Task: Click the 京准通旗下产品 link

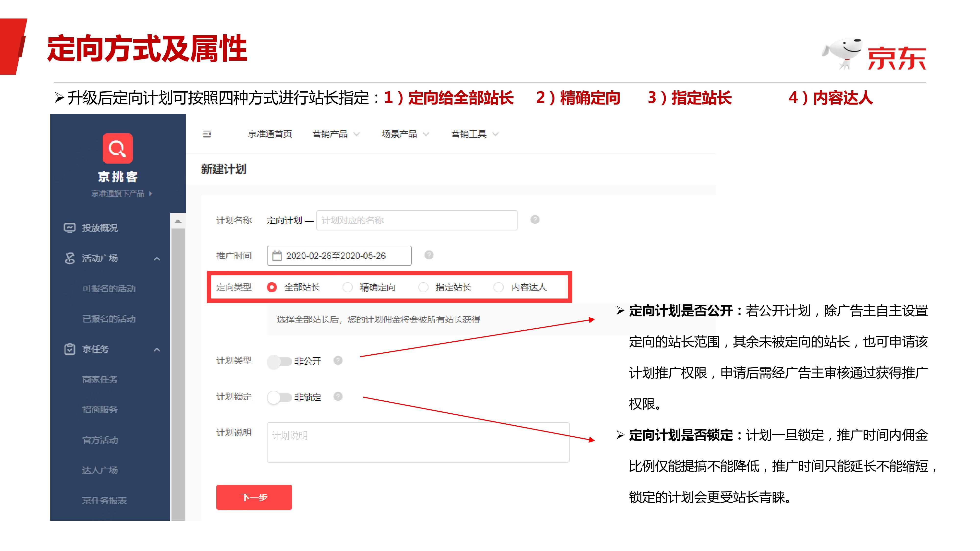Action: [x=118, y=193]
